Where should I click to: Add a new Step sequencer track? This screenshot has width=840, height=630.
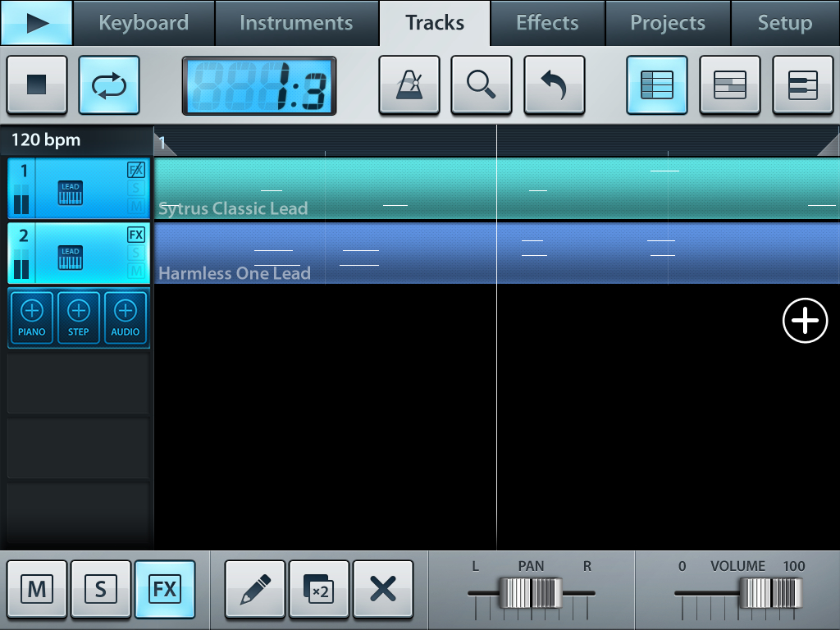pyautogui.click(x=79, y=317)
